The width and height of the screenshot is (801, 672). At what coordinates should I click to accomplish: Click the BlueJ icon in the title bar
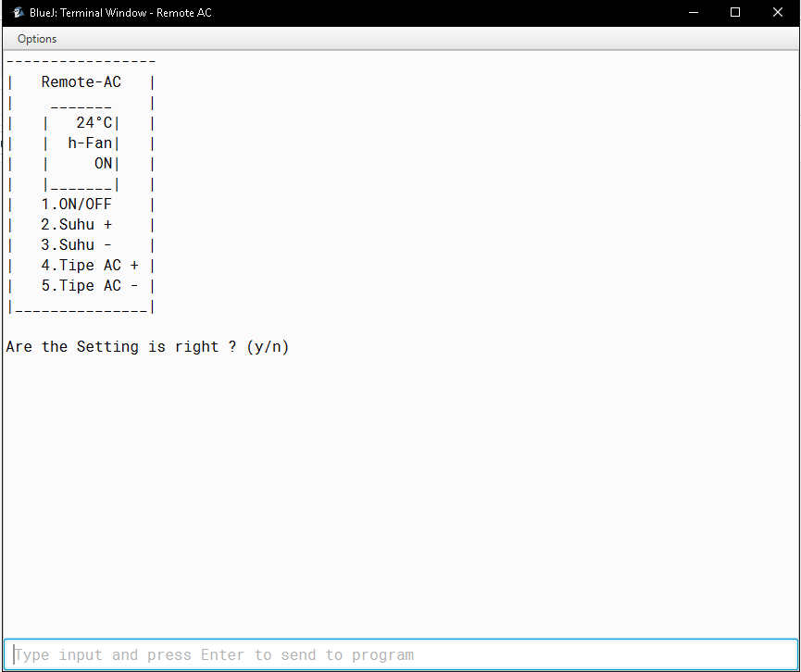click(18, 12)
